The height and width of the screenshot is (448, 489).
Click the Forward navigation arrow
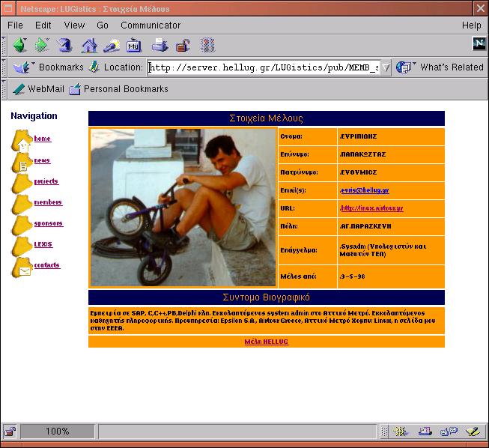tap(42, 45)
